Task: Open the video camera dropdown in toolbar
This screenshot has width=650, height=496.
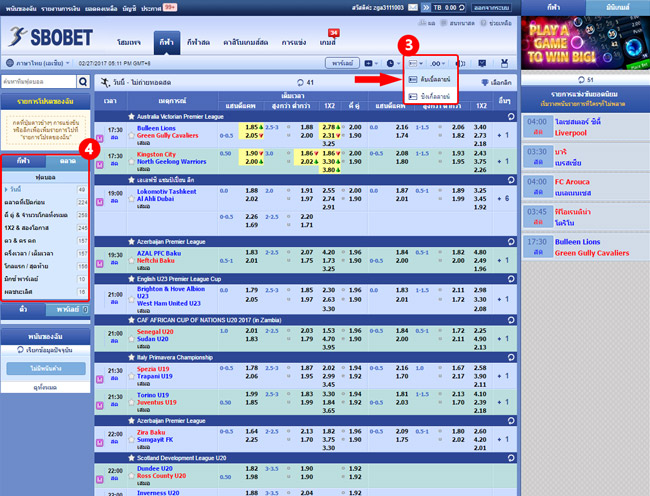Action: (371, 63)
